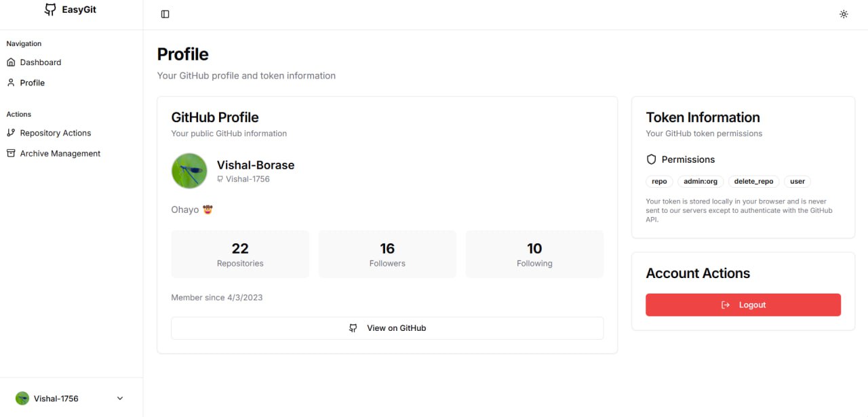
Task: Click the Member since 4/3/2023 text
Action: tap(217, 298)
